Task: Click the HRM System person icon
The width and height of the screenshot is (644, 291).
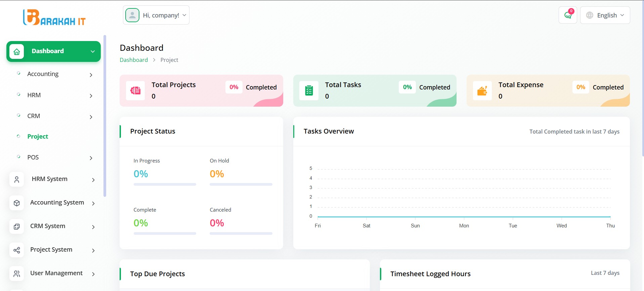Action: 17,180
